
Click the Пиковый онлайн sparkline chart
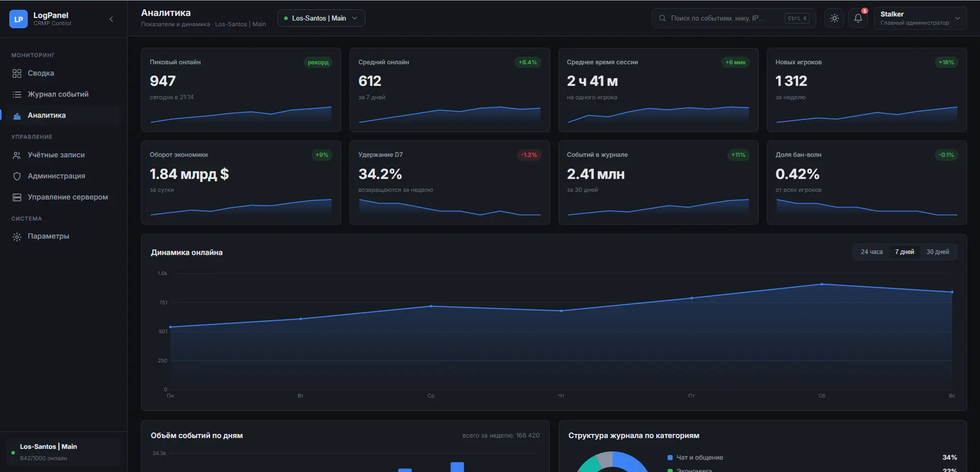[x=241, y=114]
